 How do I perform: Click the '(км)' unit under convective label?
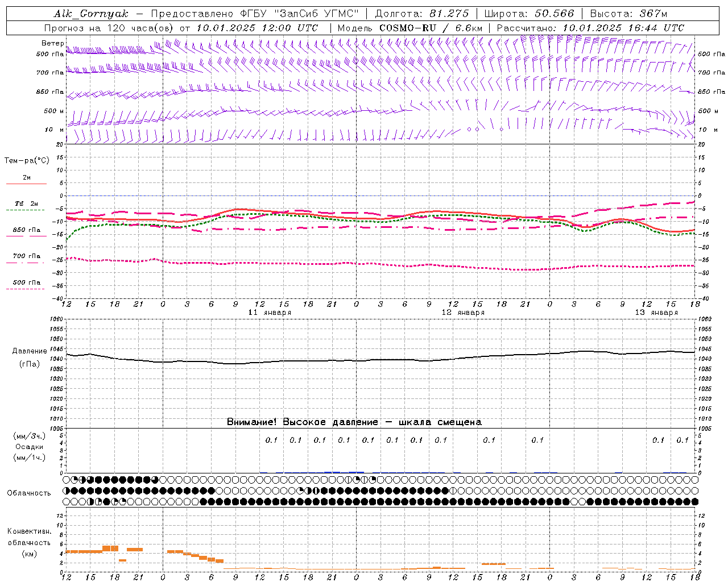29,554
